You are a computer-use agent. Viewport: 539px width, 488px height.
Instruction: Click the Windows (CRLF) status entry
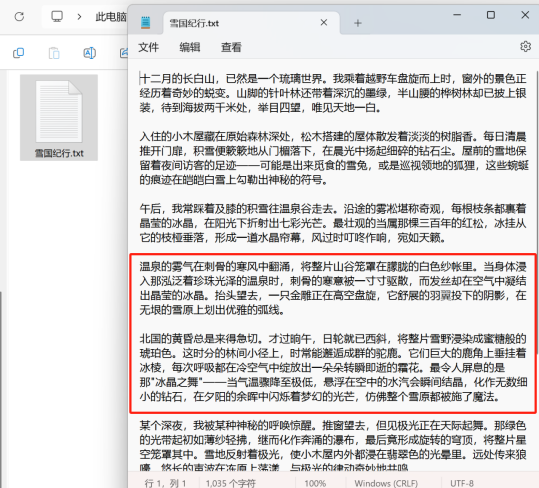coord(386,483)
